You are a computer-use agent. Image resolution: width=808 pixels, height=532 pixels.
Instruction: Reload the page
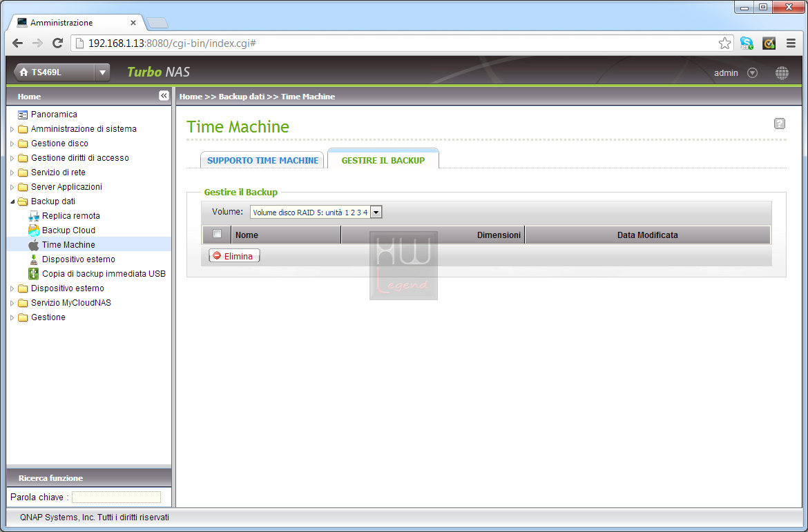pyautogui.click(x=58, y=43)
